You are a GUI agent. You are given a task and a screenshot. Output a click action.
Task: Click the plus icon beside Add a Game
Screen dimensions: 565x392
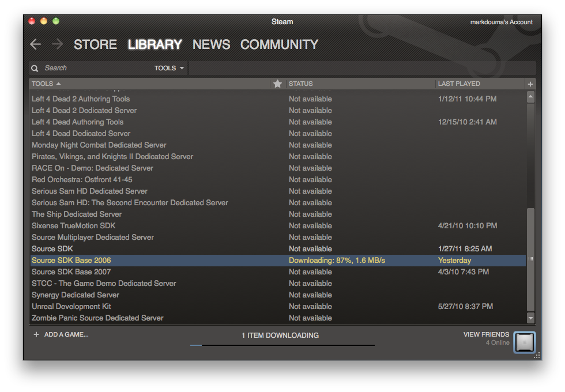(36, 334)
